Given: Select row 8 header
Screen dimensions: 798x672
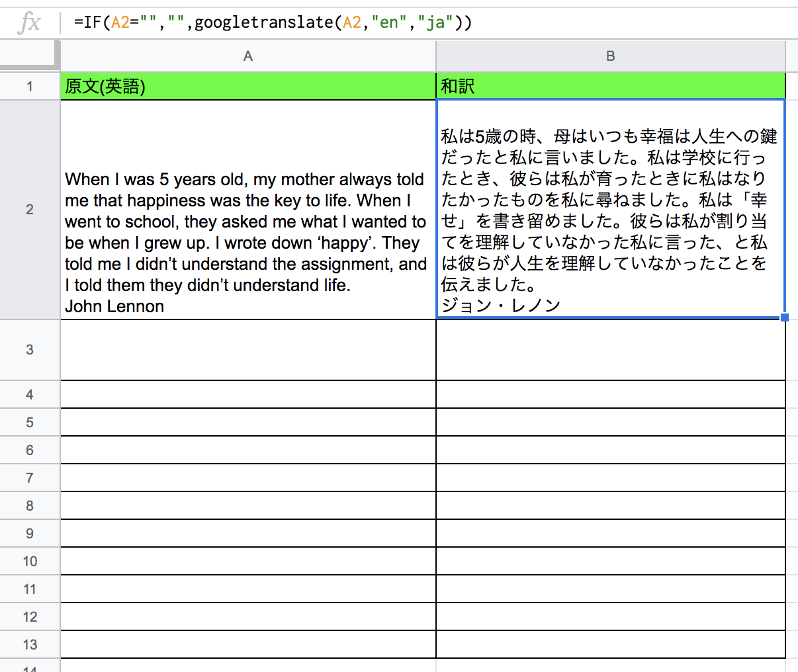Looking at the screenshot, I should [x=30, y=505].
